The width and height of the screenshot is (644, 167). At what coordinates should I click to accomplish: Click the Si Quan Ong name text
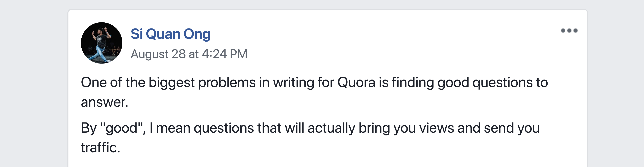pos(171,34)
